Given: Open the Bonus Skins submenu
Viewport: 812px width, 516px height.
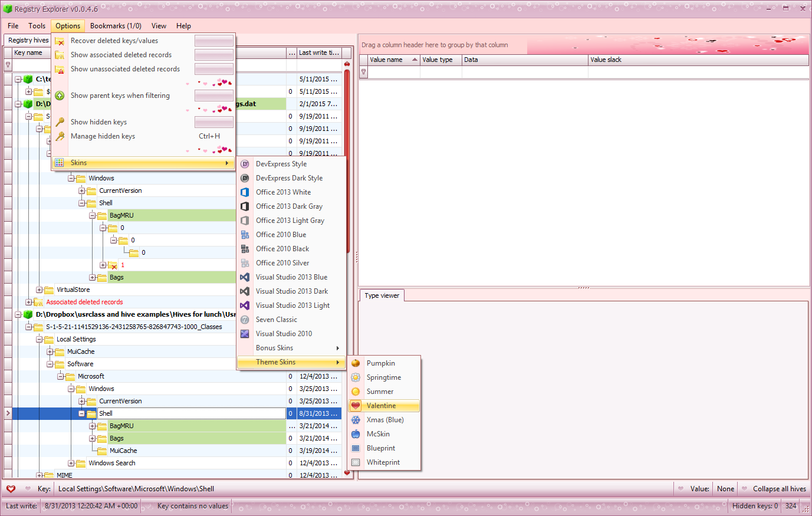Looking at the screenshot, I should pos(291,348).
